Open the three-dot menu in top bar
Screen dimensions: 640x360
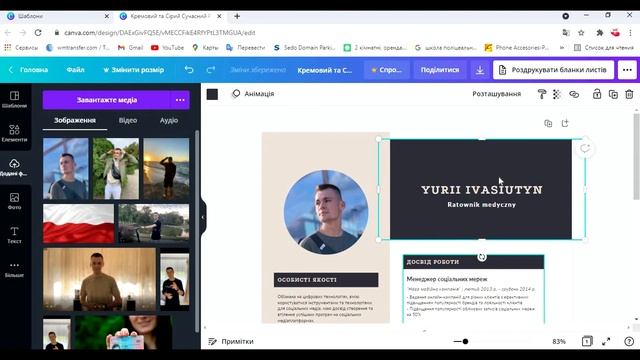(627, 70)
